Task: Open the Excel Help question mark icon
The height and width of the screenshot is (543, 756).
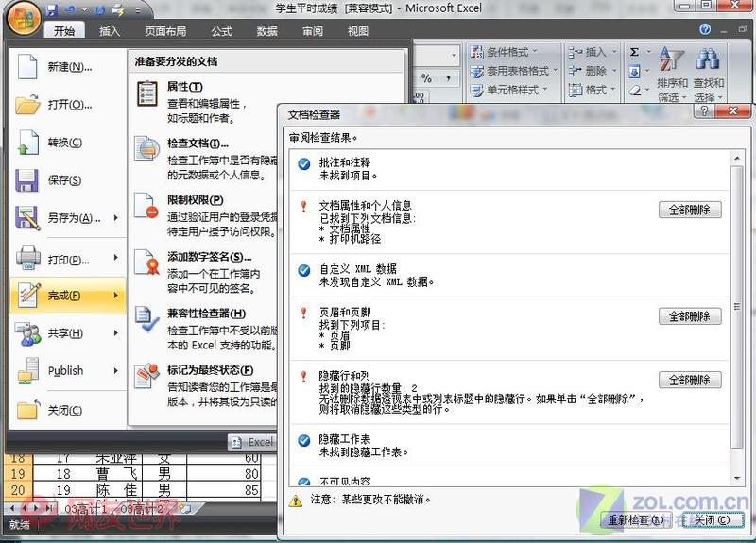Action: click(x=705, y=29)
